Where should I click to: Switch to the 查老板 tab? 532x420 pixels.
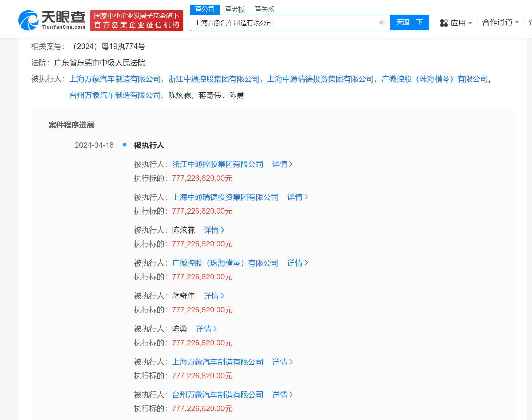(x=235, y=10)
